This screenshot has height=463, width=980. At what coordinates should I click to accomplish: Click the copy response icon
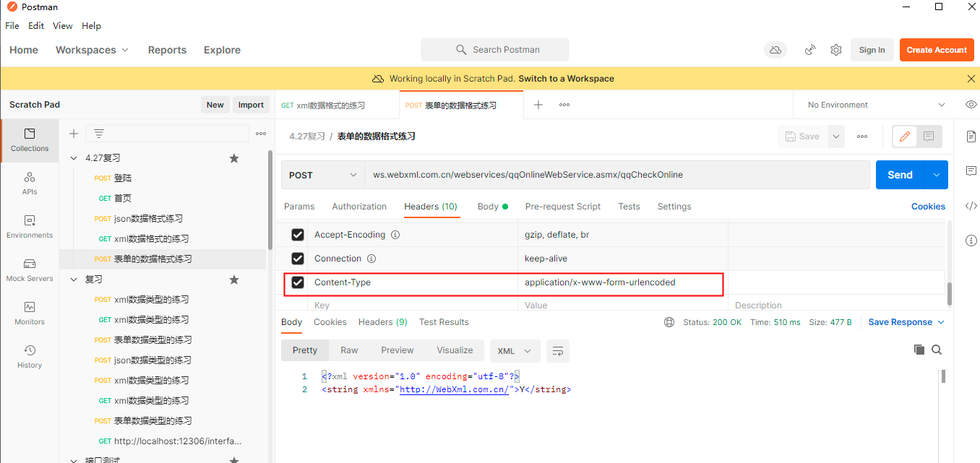tap(919, 350)
